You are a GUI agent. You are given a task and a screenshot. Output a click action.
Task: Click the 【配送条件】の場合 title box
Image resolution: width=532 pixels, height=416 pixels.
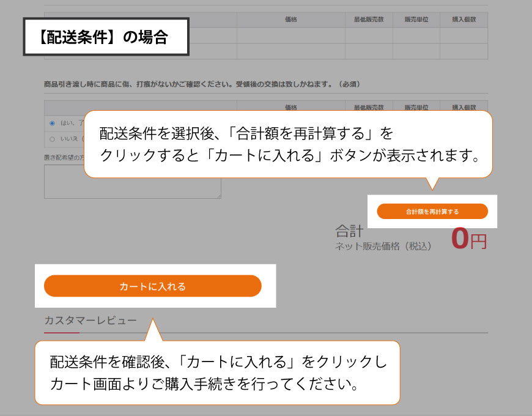click(106, 37)
